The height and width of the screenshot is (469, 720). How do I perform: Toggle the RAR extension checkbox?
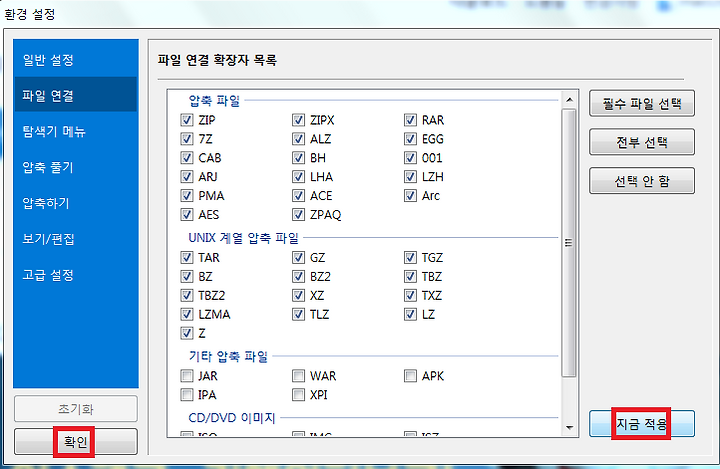pos(410,120)
